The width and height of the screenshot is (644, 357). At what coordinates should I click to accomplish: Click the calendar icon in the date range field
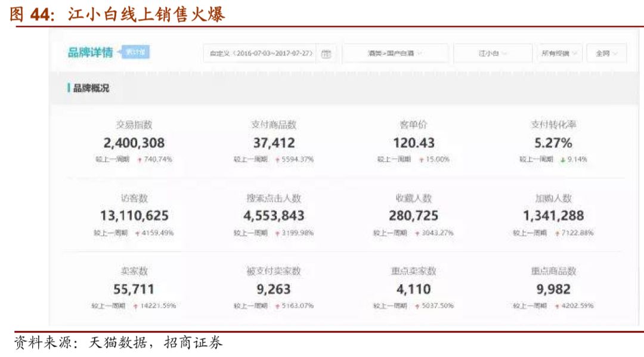[x=325, y=53]
